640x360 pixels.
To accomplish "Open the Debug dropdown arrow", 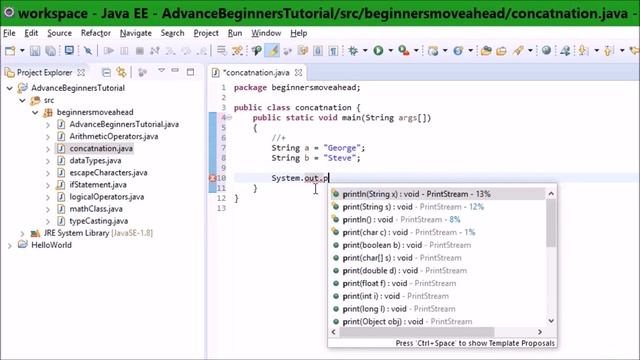I will tap(365, 51).
